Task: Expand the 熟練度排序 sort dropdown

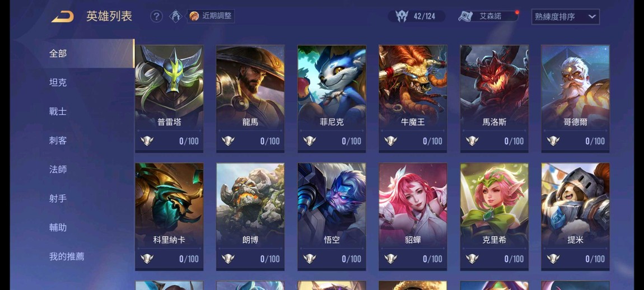Action: (x=565, y=17)
